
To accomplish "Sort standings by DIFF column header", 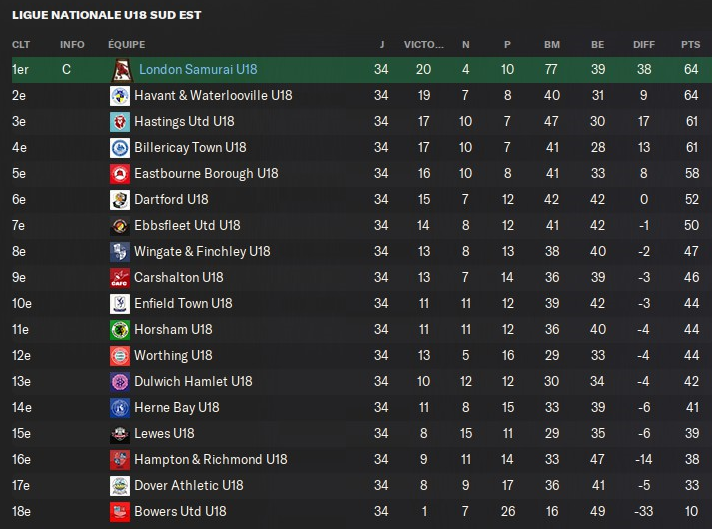I will (644, 44).
